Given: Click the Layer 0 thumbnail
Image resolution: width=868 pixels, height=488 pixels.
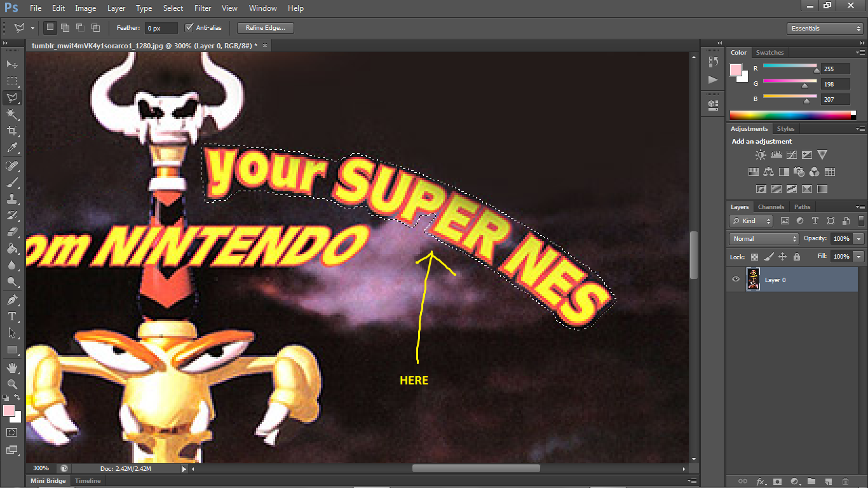Looking at the screenshot, I should 753,280.
